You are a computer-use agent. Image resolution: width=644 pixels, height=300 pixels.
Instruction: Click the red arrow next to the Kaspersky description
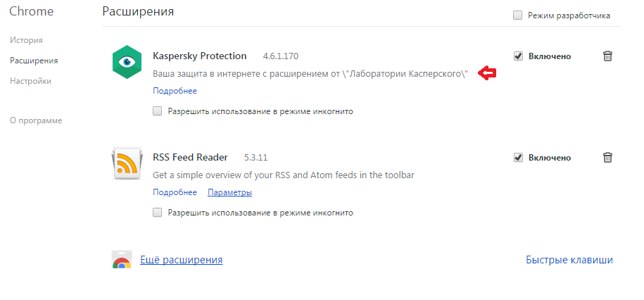click(487, 73)
